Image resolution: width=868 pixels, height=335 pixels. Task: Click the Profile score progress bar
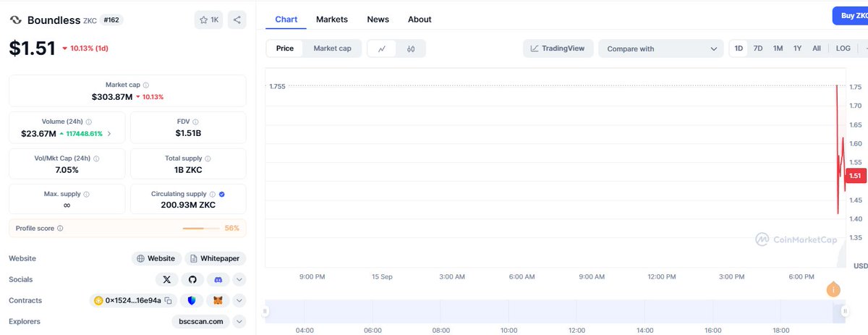(x=201, y=228)
